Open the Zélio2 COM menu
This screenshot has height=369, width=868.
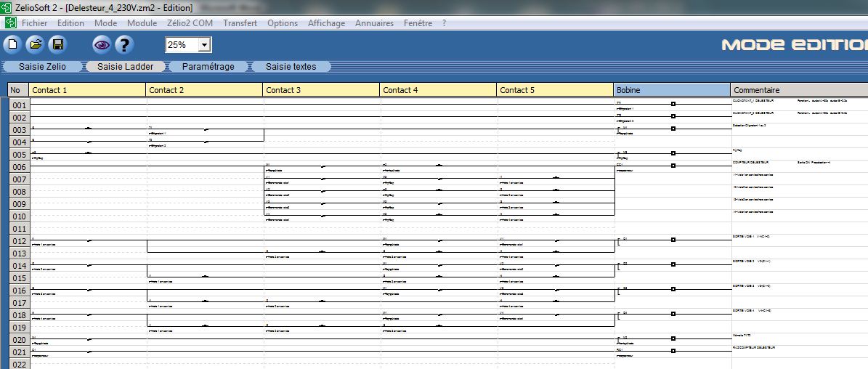coord(190,23)
